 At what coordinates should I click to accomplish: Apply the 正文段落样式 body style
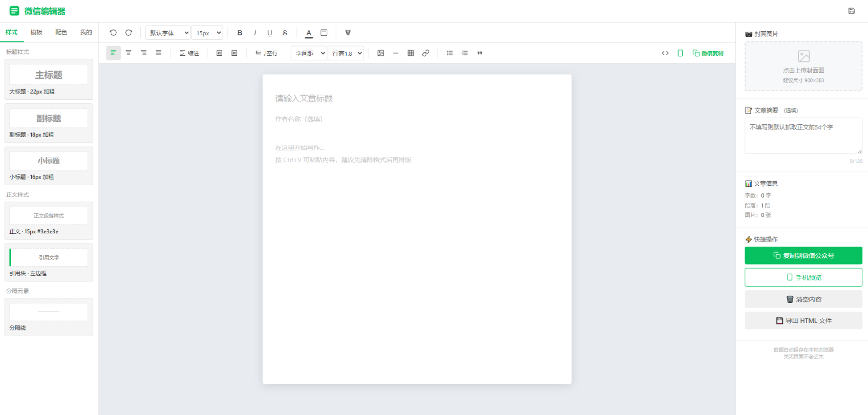[49, 221]
